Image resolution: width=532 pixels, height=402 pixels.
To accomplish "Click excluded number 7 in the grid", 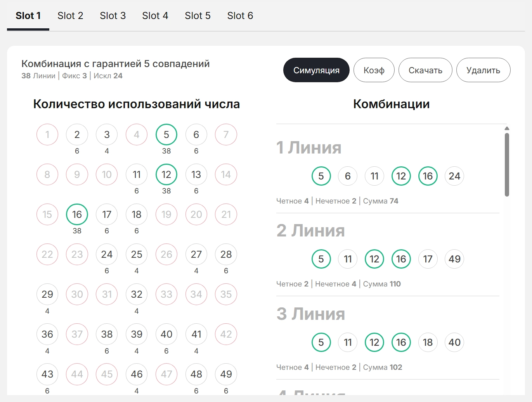I will click(226, 135).
